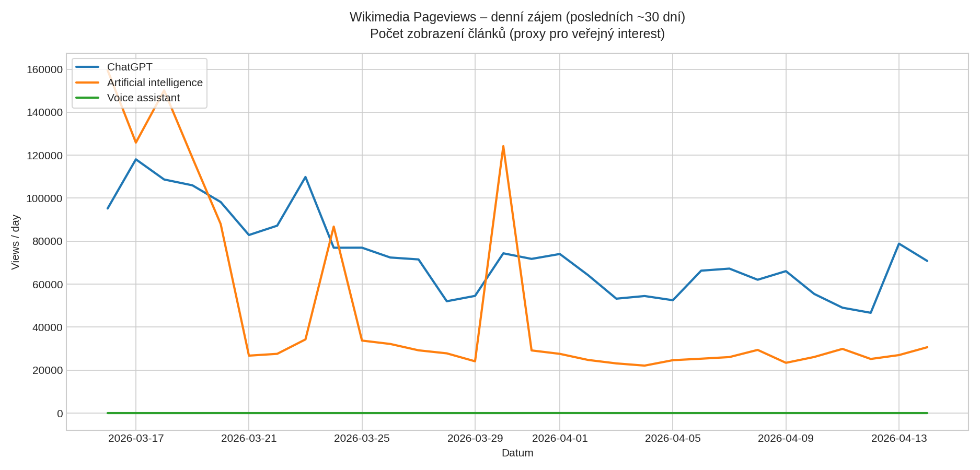Screen dimensions: 980x470
Task: Toggle visibility of the Voice assistant series
Action: click(x=142, y=98)
